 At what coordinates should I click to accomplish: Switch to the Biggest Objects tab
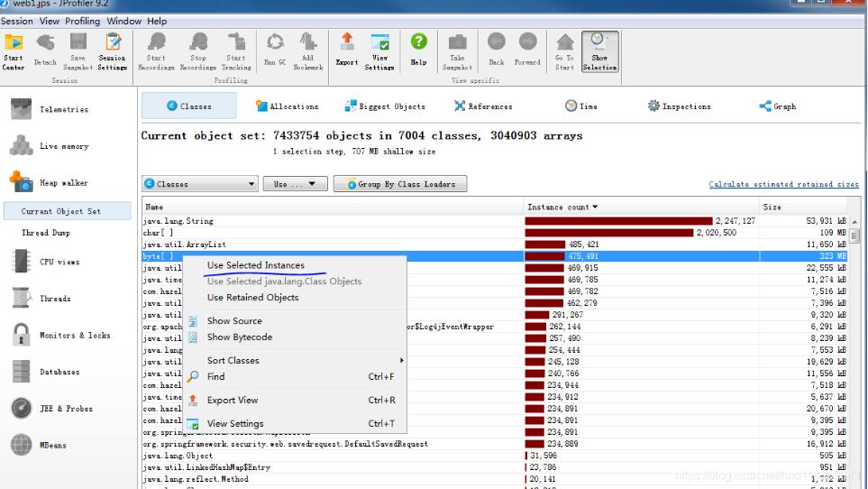pyautogui.click(x=385, y=106)
